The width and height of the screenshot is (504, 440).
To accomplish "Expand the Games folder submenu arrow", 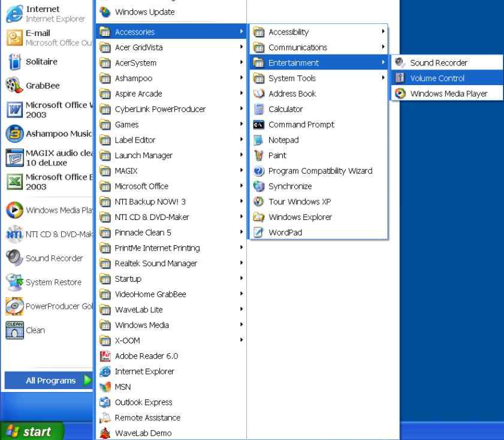I will [241, 125].
